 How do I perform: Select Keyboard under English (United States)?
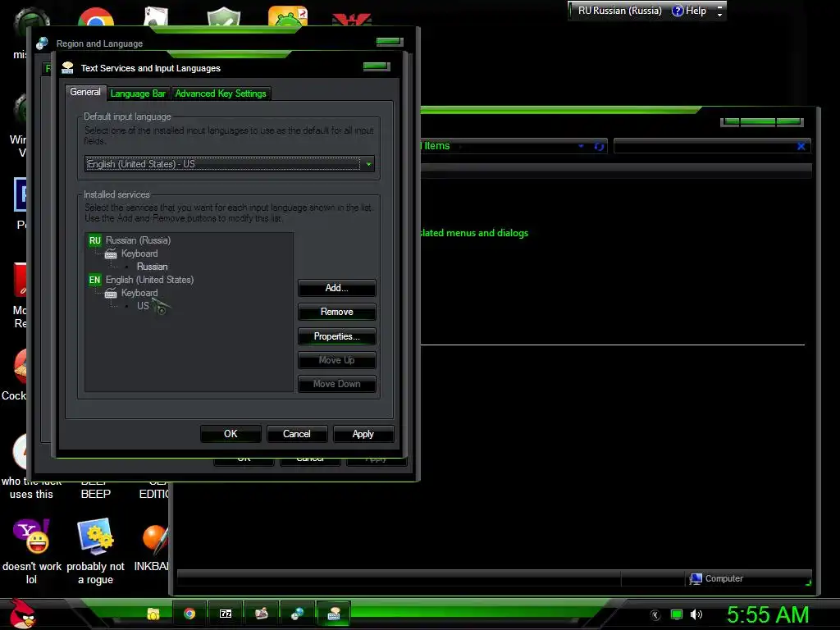tap(139, 293)
